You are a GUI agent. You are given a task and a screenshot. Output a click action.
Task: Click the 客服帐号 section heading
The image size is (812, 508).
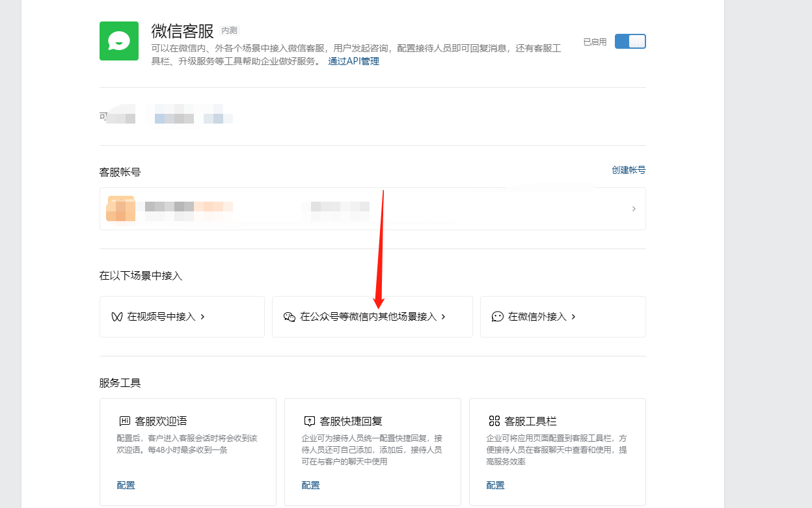point(120,172)
